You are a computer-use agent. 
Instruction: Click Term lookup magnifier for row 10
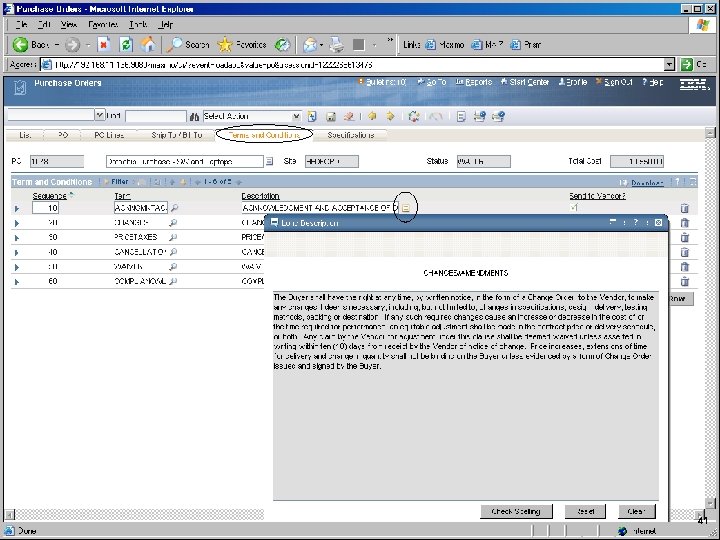pos(174,208)
